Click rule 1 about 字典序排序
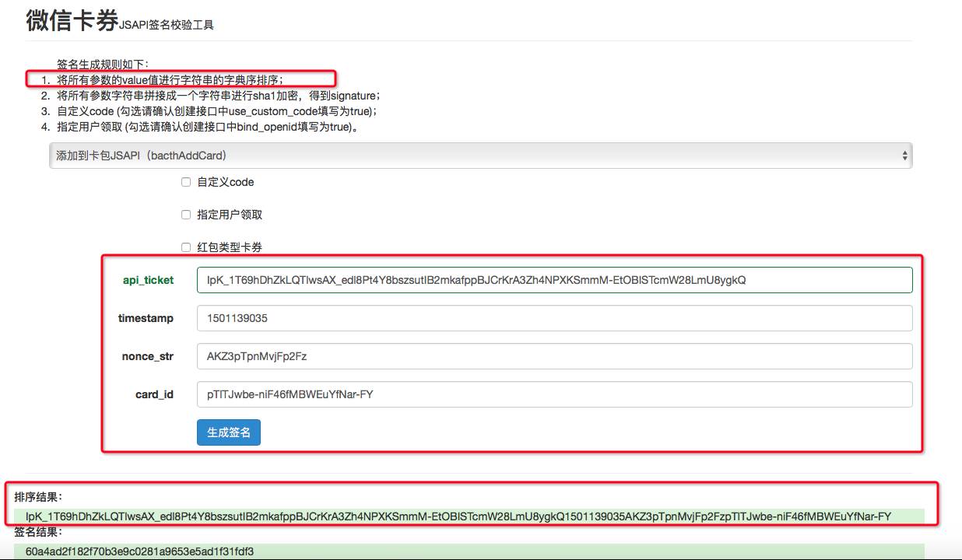Image resolution: width=962 pixels, height=560 pixels. click(170, 80)
